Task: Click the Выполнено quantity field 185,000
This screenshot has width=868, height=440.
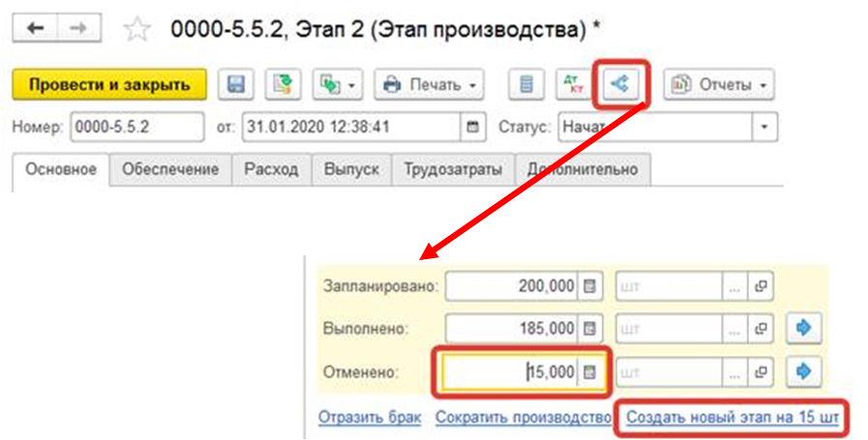Action: click(x=512, y=329)
